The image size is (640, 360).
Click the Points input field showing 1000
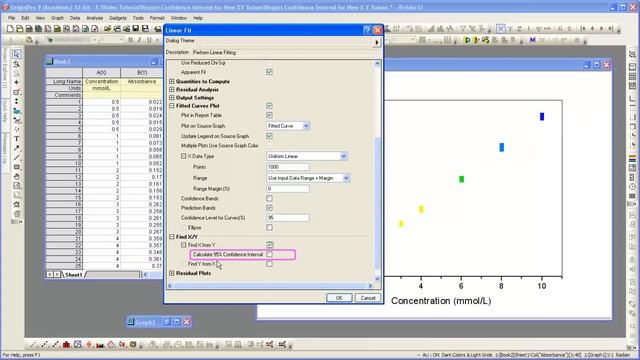pos(288,167)
